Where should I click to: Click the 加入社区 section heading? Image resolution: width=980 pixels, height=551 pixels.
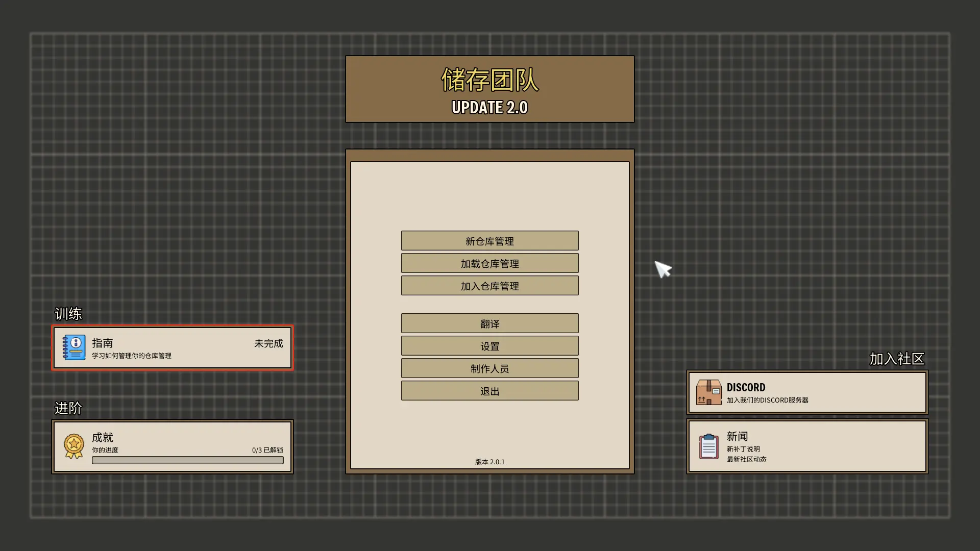(897, 359)
